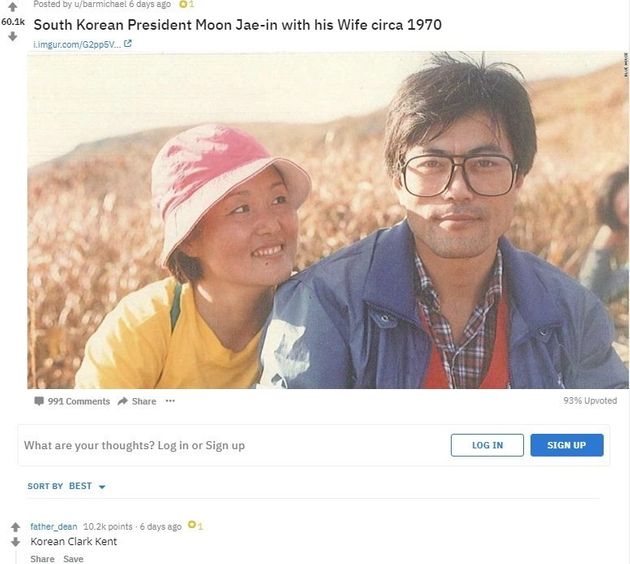Screen dimensions: 630x564
Task: Open the post's more options ellipsis menu
Action: (x=170, y=401)
